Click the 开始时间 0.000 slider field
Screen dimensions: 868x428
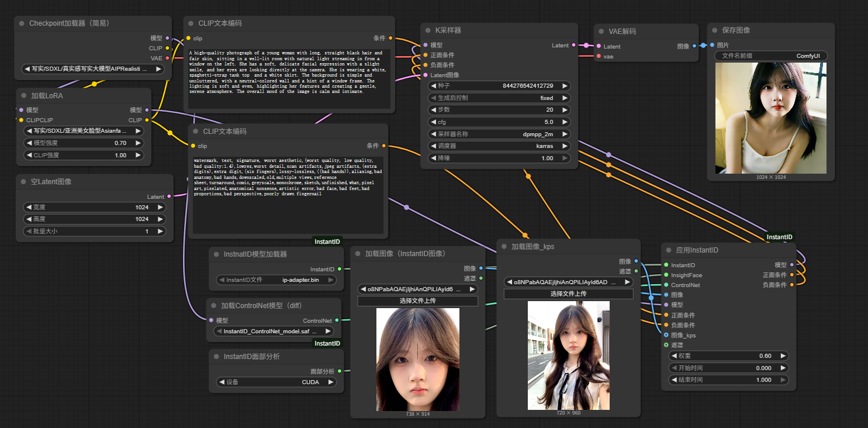tap(728, 368)
